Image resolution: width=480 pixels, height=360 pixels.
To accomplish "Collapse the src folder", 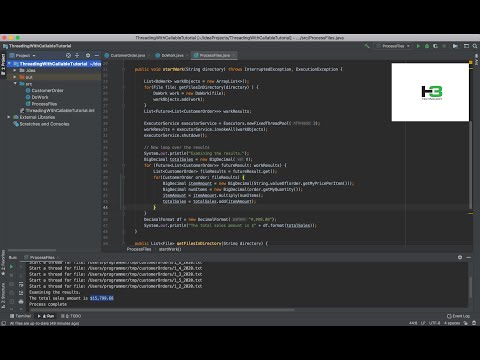I will pos(15,84).
